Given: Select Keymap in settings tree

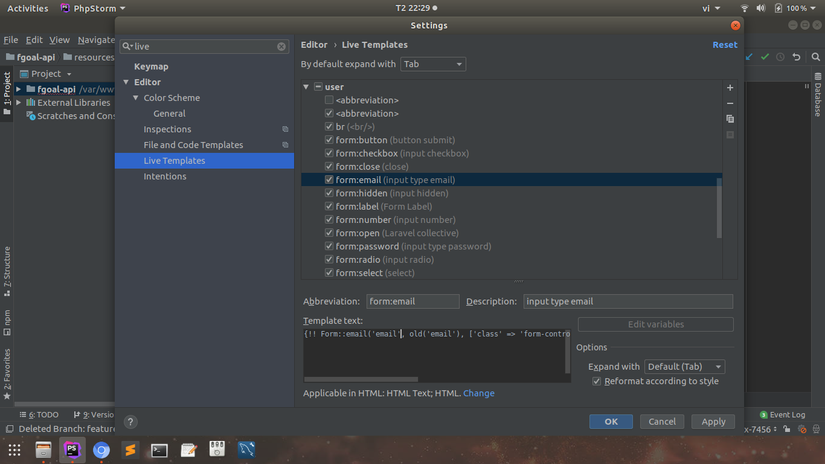Looking at the screenshot, I should click(151, 66).
